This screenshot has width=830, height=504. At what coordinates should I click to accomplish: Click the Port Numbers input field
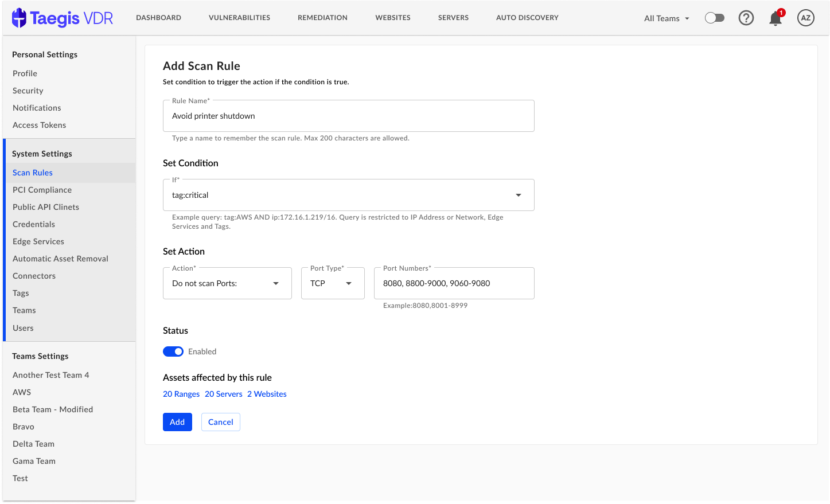click(x=454, y=283)
